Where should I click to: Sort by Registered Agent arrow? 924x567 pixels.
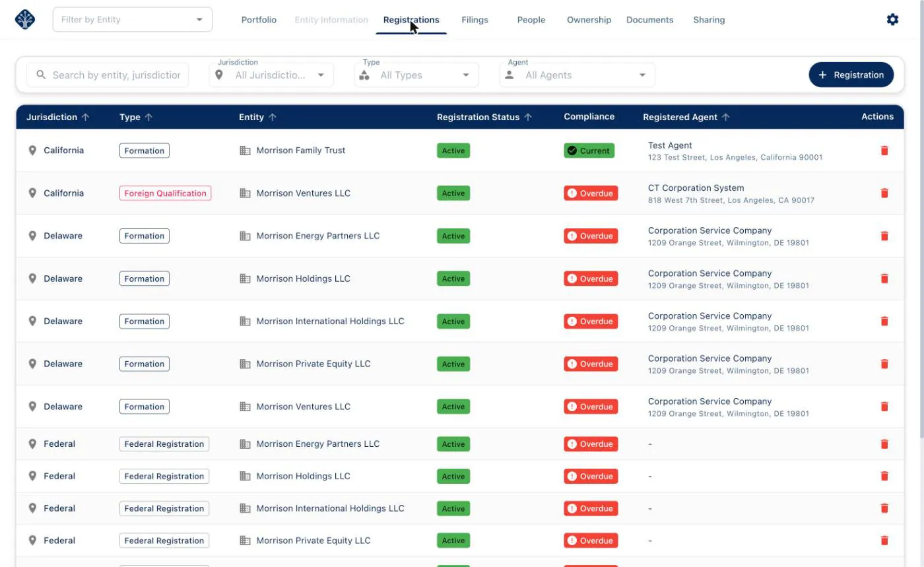click(725, 117)
